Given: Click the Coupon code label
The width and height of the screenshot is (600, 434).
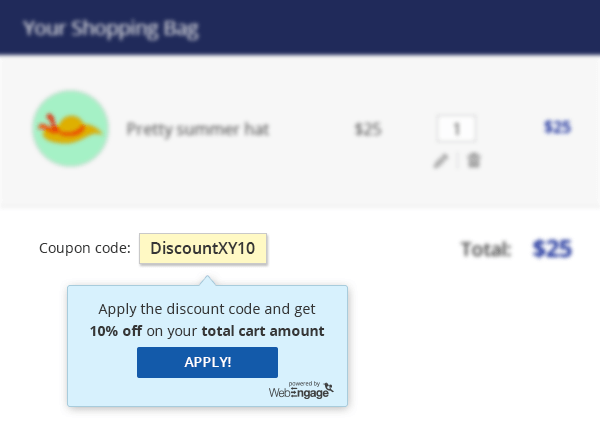Looking at the screenshot, I should pyautogui.click(x=85, y=248).
